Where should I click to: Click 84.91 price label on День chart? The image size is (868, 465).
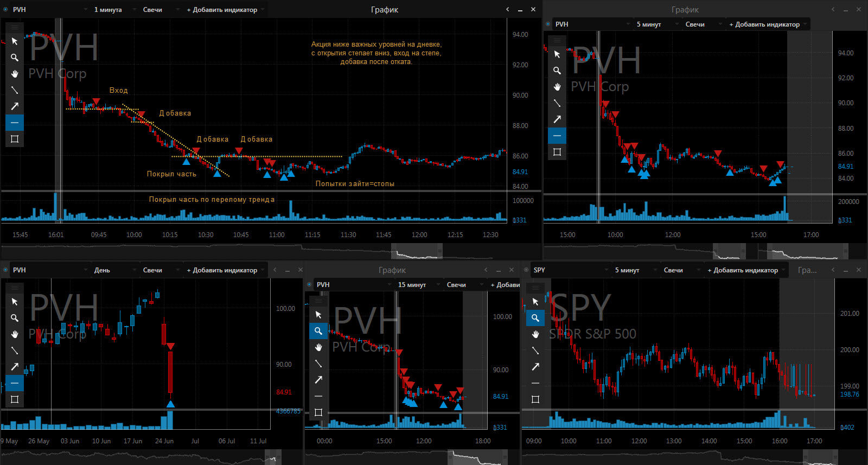tap(284, 392)
